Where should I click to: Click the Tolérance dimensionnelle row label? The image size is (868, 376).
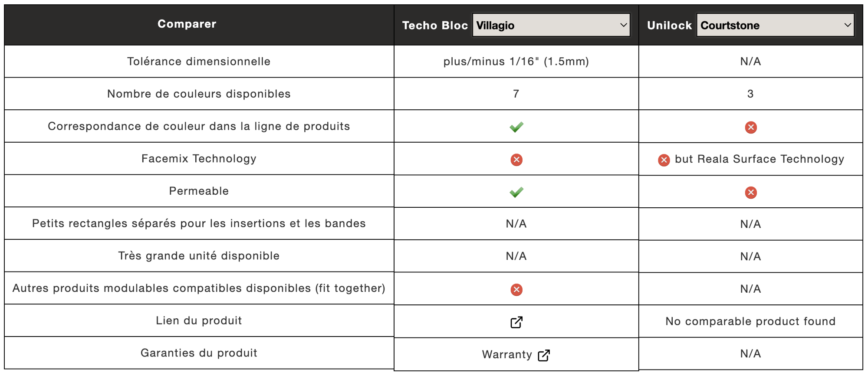click(199, 62)
